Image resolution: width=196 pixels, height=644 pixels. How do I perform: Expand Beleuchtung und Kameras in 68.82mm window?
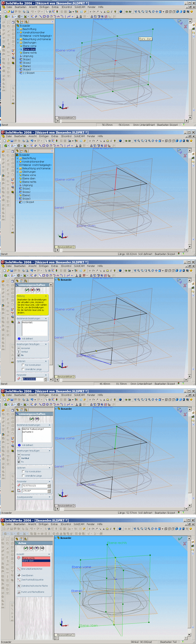coord(17,168)
